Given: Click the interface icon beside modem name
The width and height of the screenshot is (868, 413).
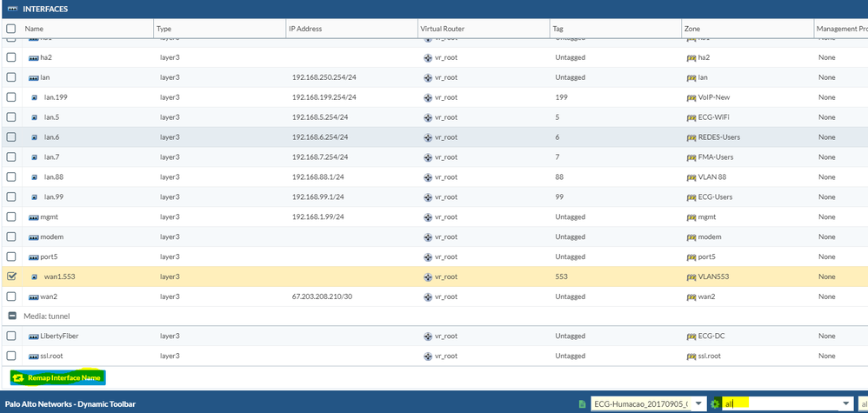Looking at the screenshot, I should (x=33, y=237).
